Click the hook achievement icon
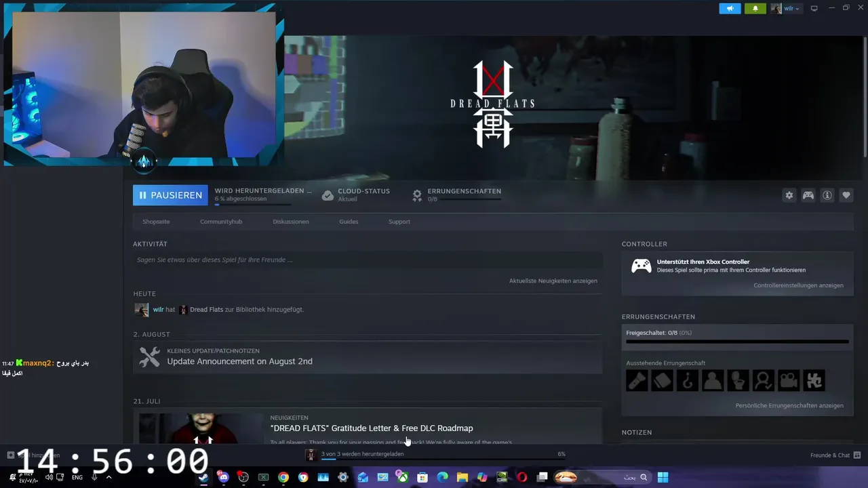The height and width of the screenshot is (488, 868). [688, 380]
